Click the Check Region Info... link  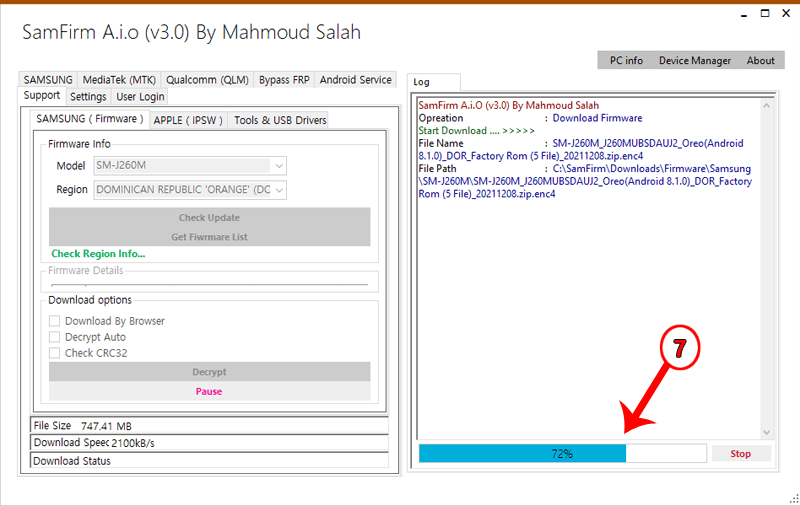pyautogui.click(x=98, y=254)
